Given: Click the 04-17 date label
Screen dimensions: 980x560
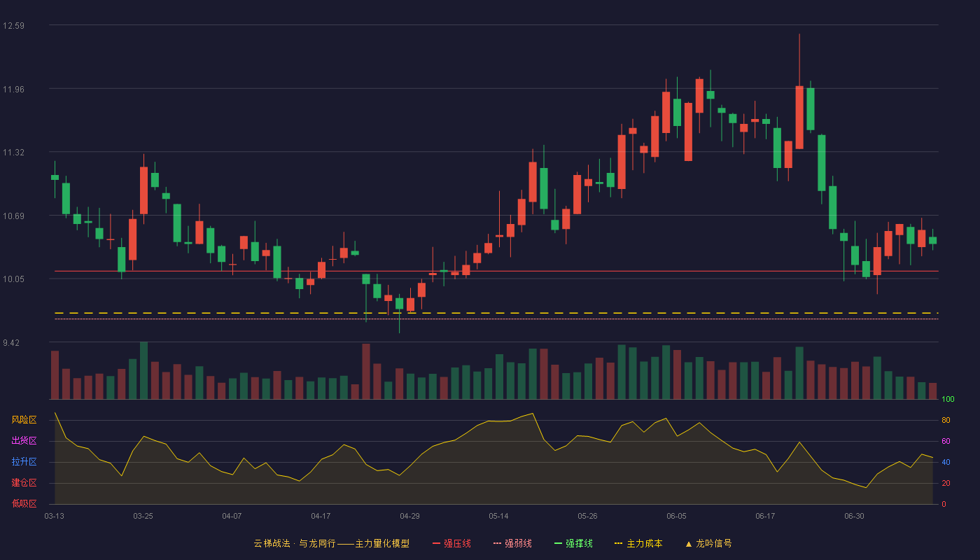Looking at the screenshot, I should (x=321, y=516).
